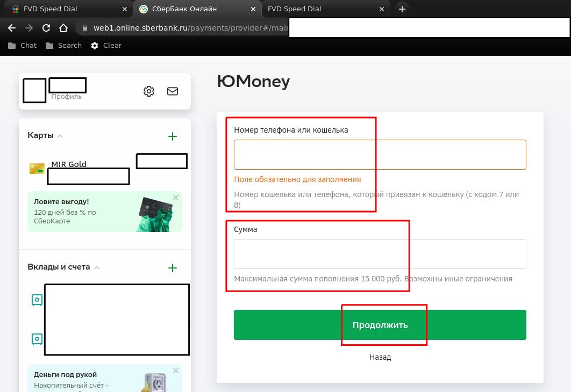Open a new browser tab
The image size is (571, 392).
pos(402,9)
